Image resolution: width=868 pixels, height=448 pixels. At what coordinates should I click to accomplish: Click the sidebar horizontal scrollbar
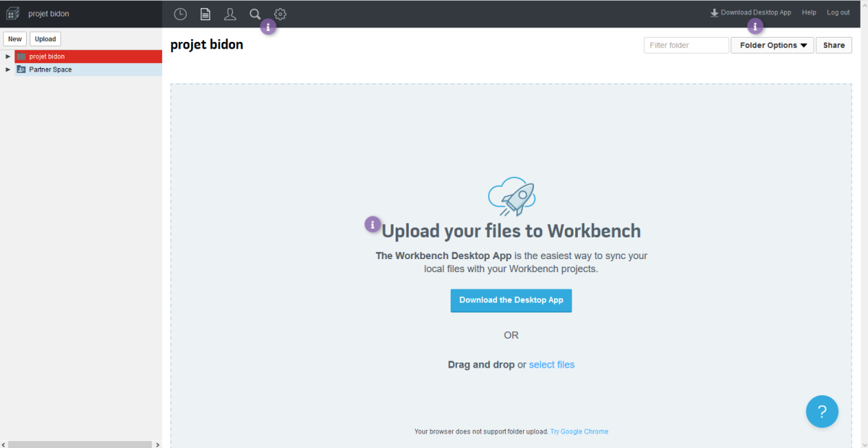point(80,444)
